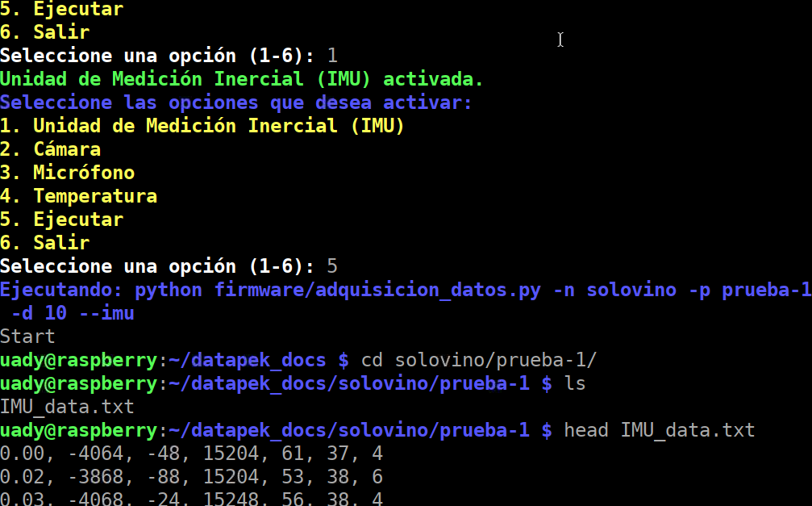This screenshot has width=812, height=506.
Task: Click the '6. Salir' line above 'Seleccione una opción (1-6): 1'
Action: click(x=45, y=32)
